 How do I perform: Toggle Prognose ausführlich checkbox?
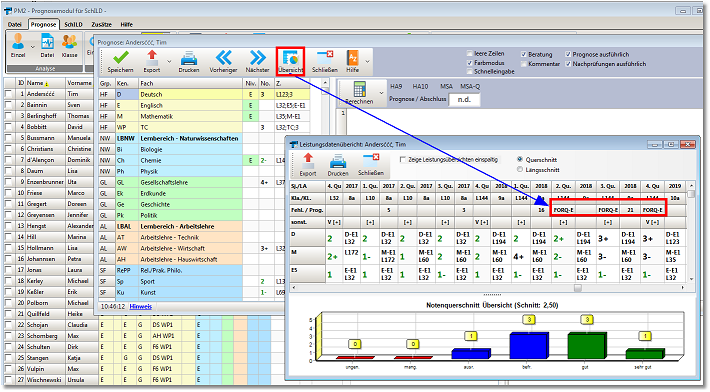[568, 54]
